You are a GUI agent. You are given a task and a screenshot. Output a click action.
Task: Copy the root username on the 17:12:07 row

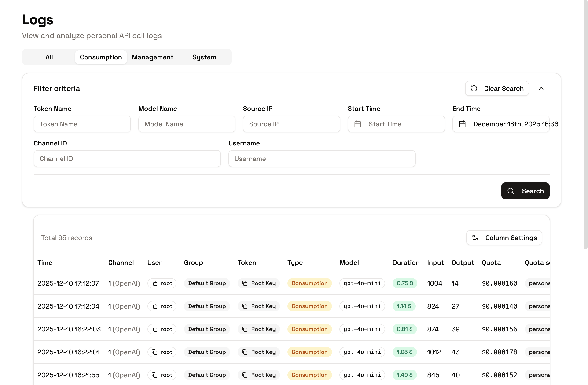click(x=154, y=283)
